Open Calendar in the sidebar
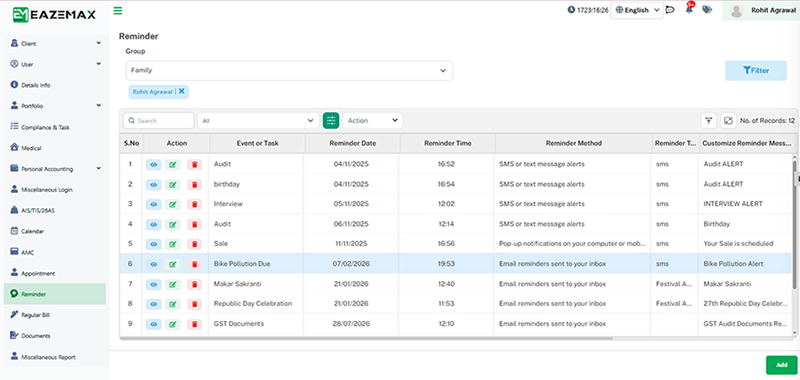The width and height of the screenshot is (800, 380). [55, 231]
